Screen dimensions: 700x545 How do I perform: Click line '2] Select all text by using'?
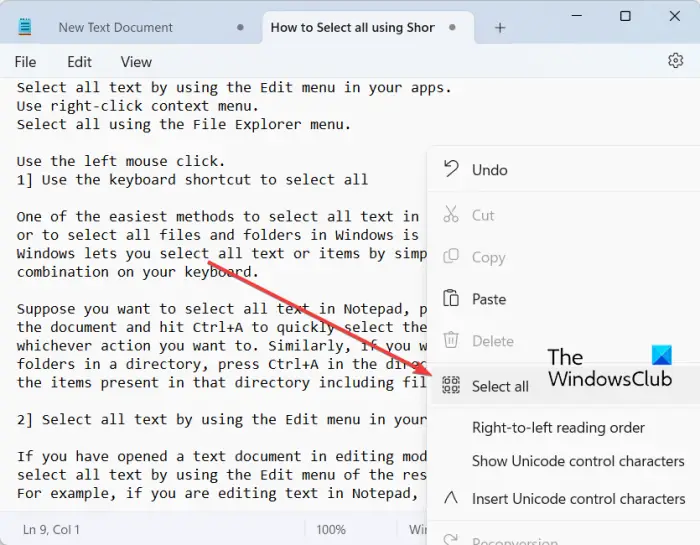221,420
